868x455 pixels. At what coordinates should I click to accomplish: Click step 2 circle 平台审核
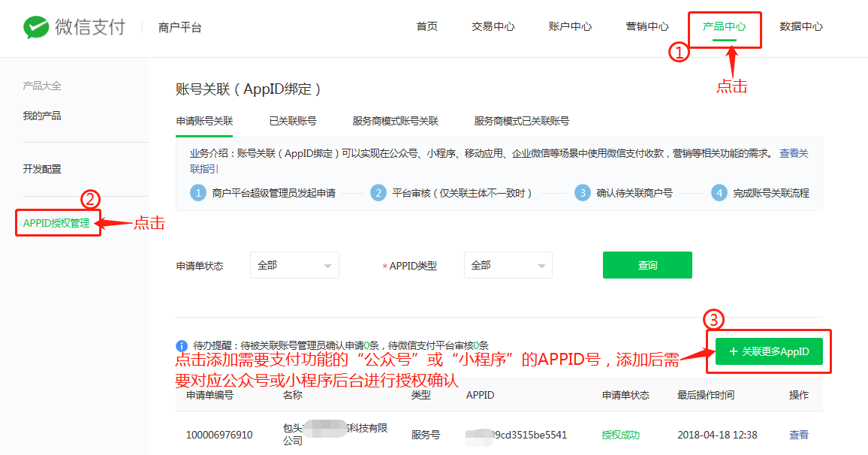[378, 193]
